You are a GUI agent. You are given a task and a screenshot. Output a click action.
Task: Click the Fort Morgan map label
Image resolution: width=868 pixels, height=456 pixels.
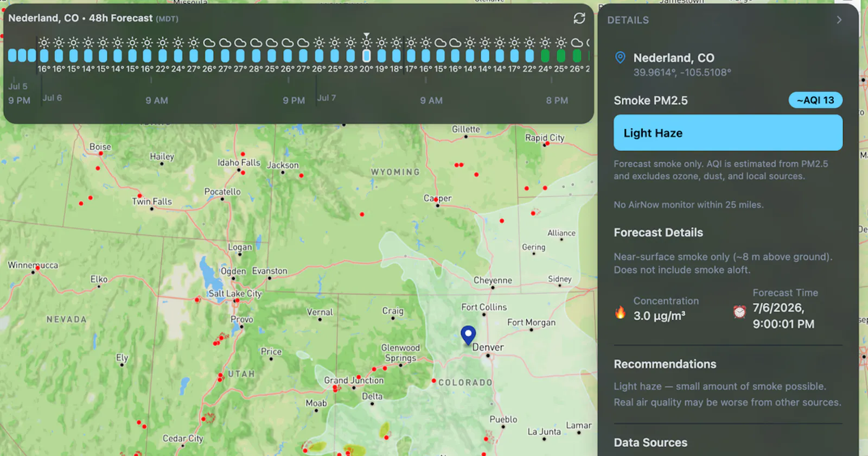click(531, 322)
